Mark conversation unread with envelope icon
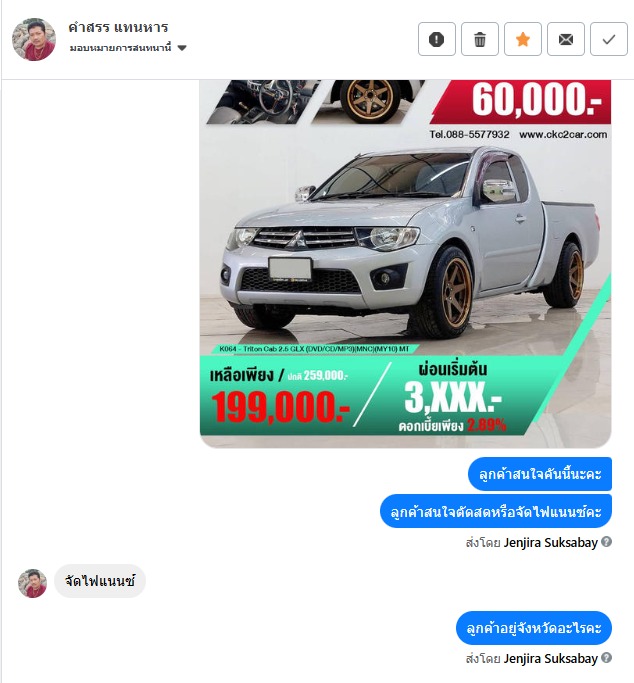Image resolution: width=634 pixels, height=683 pixels. tap(566, 40)
